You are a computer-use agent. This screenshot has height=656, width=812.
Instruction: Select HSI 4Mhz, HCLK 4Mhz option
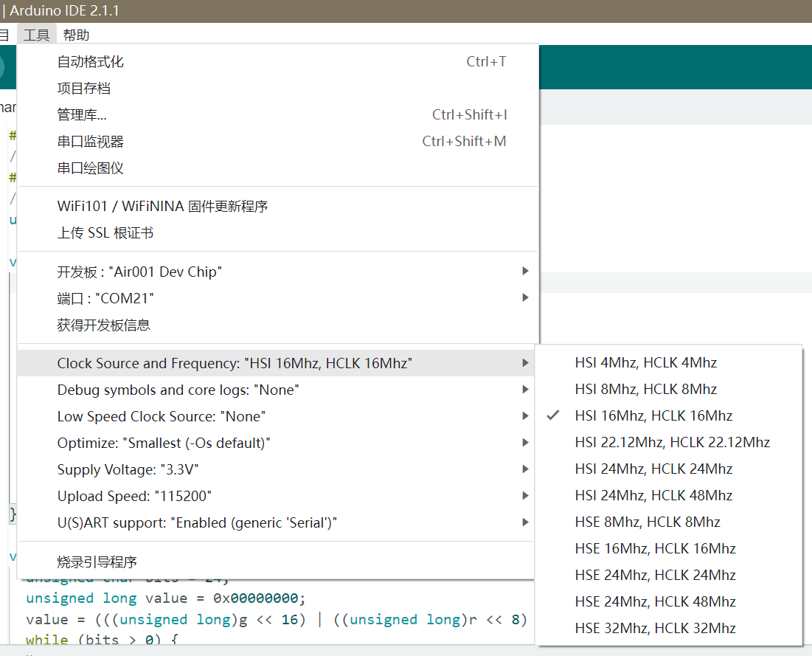668,363
